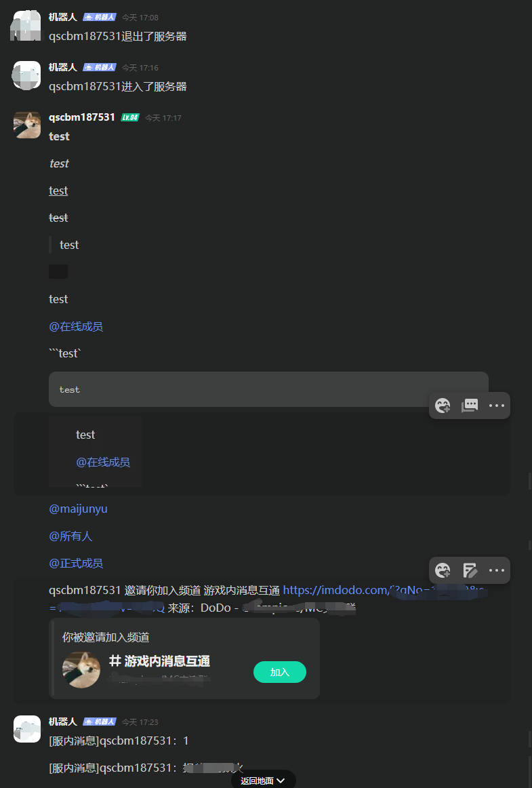Screen dimensions: 532x788
Task: Add emoji reaction on the invite message
Action: pyautogui.click(x=443, y=570)
